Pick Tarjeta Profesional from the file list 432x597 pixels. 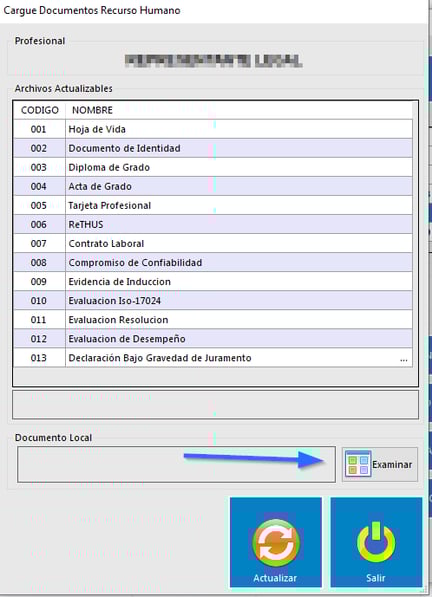tap(213, 205)
